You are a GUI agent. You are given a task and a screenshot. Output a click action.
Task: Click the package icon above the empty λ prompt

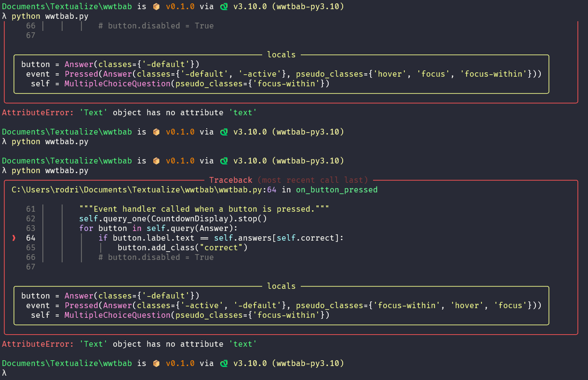tap(156, 363)
